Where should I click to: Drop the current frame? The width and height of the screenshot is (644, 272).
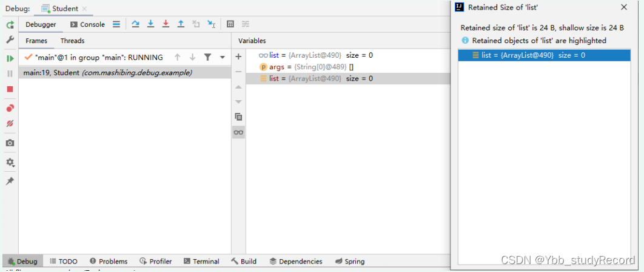pos(196,24)
